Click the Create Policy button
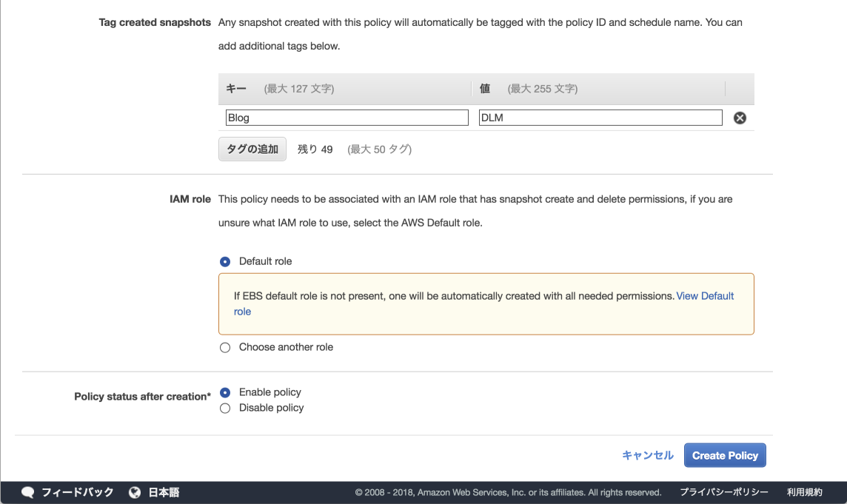Screen dimensions: 847x504 725,455
